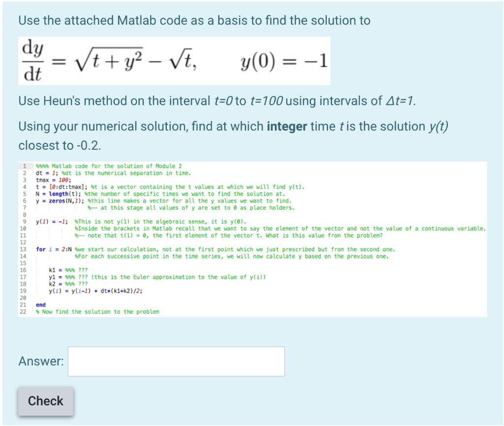
Task: Click the 'end' keyword in code
Action: [41, 305]
